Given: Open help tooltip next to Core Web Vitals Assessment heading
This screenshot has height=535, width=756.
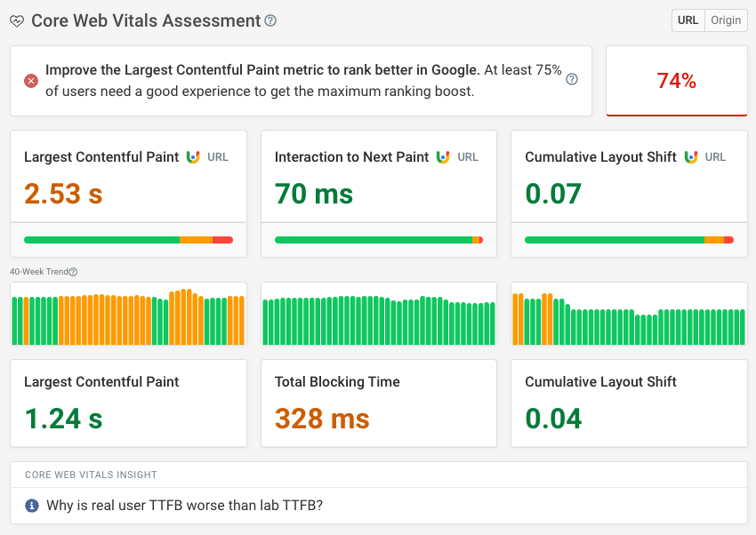Looking at the screenshot, I should tap(270, 20).
